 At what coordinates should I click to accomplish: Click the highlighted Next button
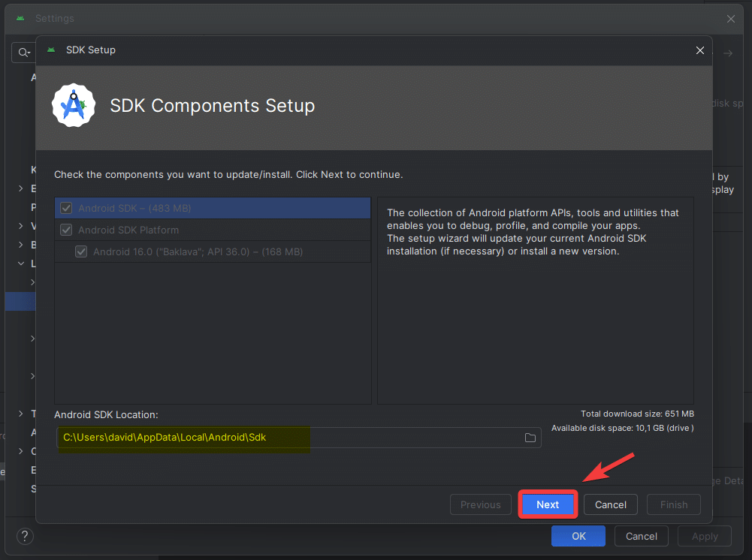pyautogui.click(x=548, y=504)
